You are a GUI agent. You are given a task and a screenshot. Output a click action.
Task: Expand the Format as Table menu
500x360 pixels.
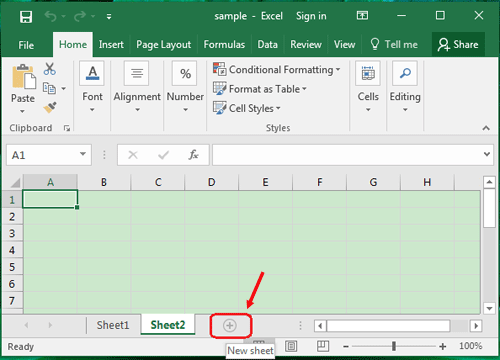[x=260, y=89]
